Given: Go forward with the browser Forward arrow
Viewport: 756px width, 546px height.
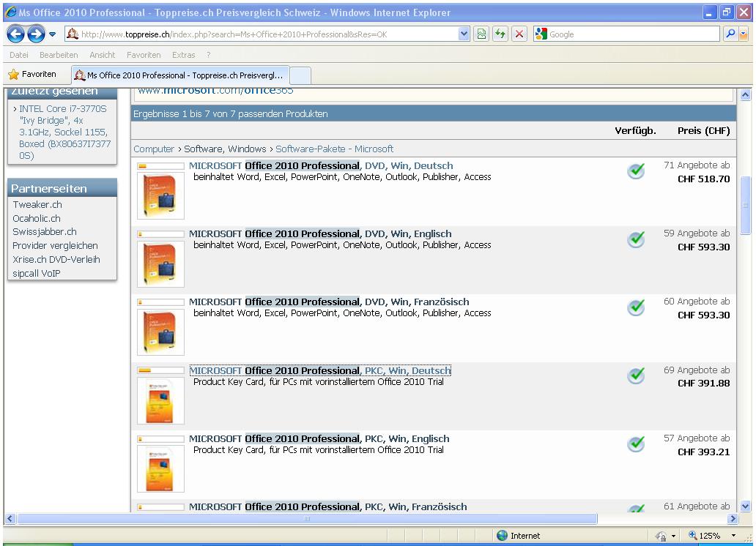Looking at the screenshot, I should [x=36, y=34].
